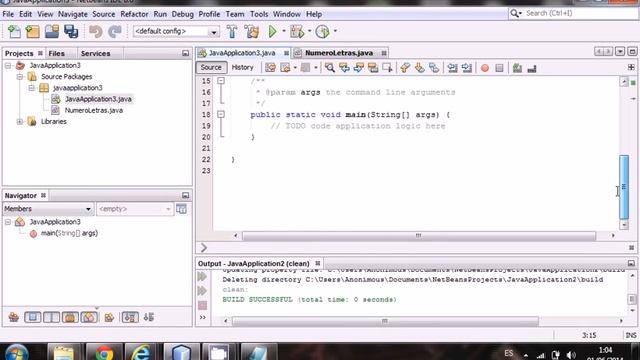640x360 pixels.
Task: Click Find Selection magnifier icon in editor toolbar
Action: click(x=330, y=68)
